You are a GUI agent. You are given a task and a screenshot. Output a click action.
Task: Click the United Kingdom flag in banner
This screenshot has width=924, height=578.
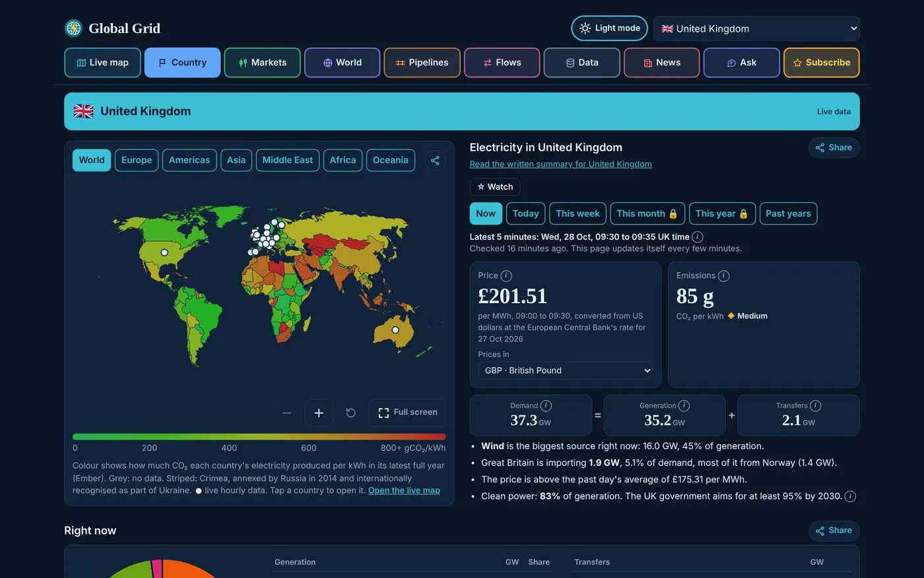84,111
